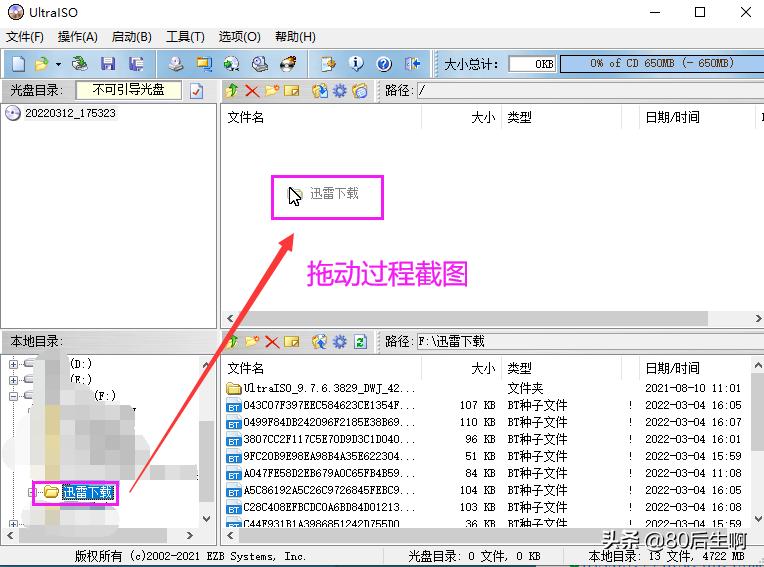Click Add icon in local directory toolbar
764x567 pixels.
320,342
